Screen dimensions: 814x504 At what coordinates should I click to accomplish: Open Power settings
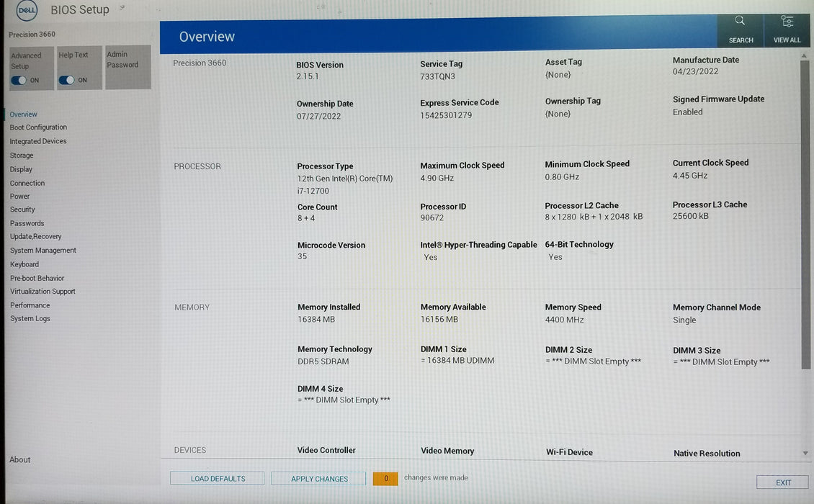tap(19, 197)
